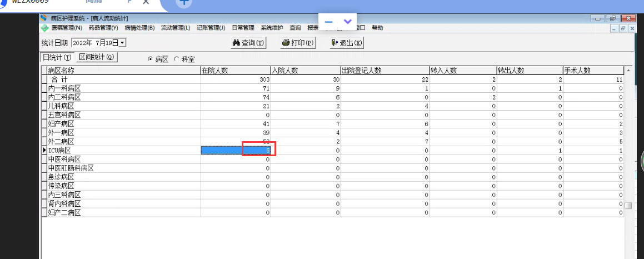Click the 出院登记人数 column header
The height and width of the screenshot is (259, 644).
[x=385, y=70]
